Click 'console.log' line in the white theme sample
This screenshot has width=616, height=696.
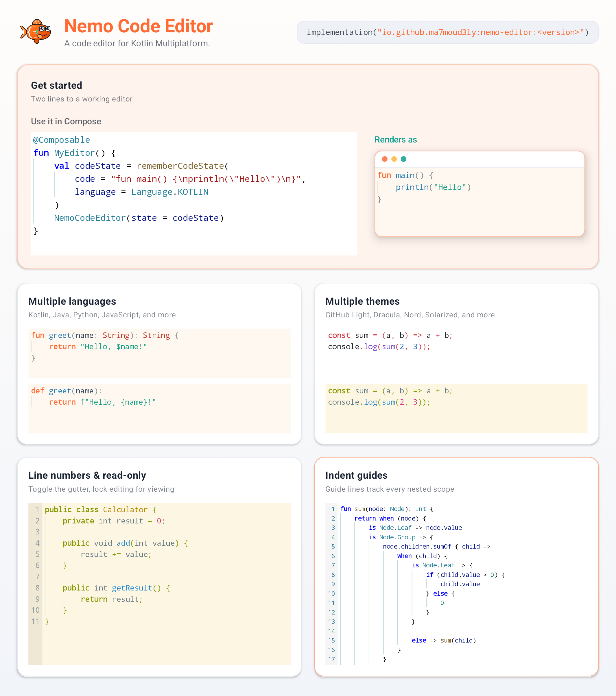pyautogui.click(x=379, y=347)
